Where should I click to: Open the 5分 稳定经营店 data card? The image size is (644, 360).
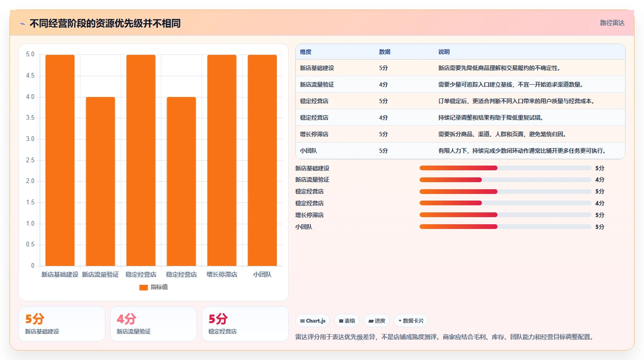(245, 324)
